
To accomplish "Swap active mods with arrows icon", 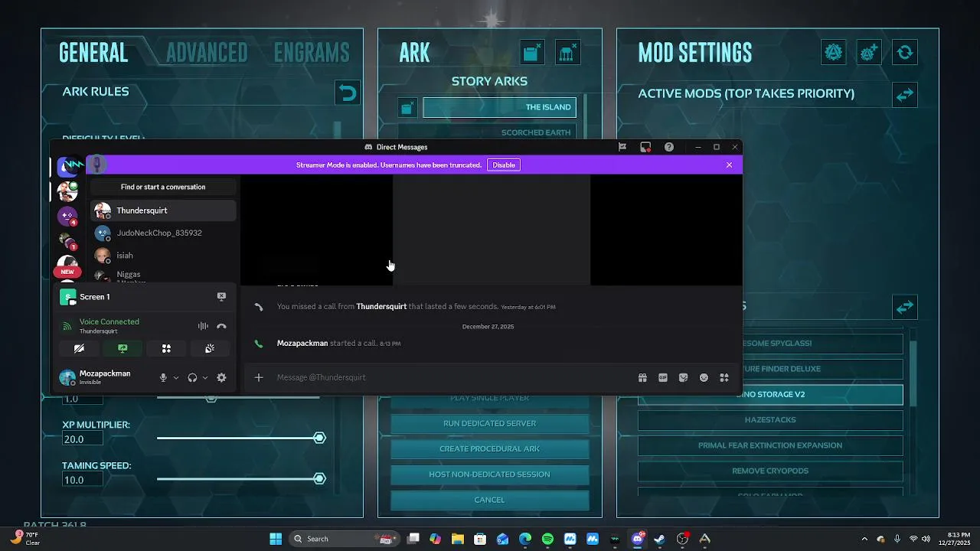I will pos(905,95).
